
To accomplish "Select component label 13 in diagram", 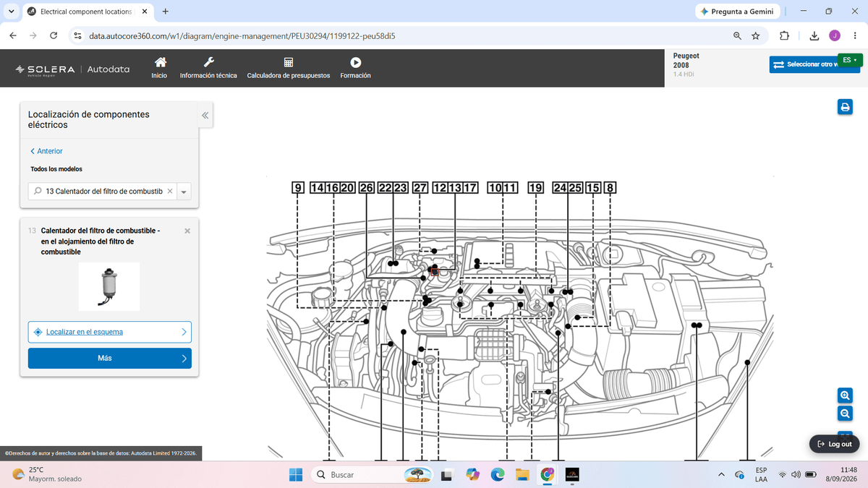I will (x=456, y=188).
